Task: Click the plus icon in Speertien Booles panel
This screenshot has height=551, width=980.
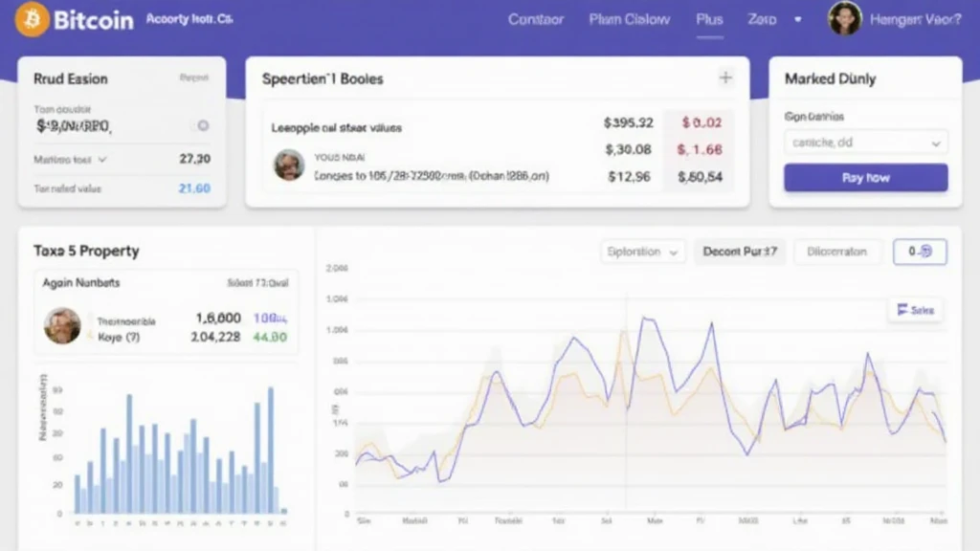Action: pyautogui.click(x=725, y=77)
